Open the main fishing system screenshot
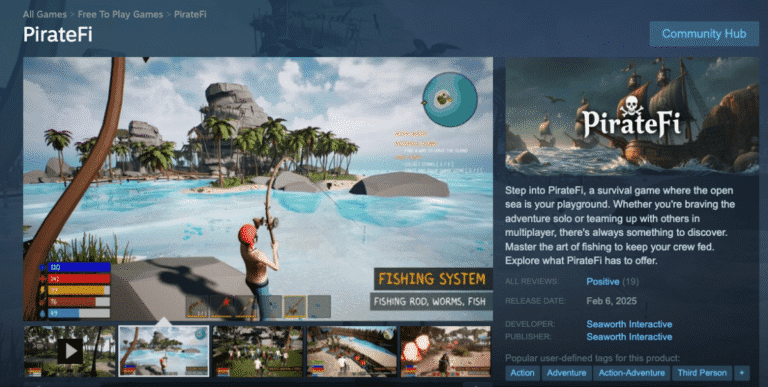The width and height of the screenshot is (768, 387). click(x=258, y=189)
